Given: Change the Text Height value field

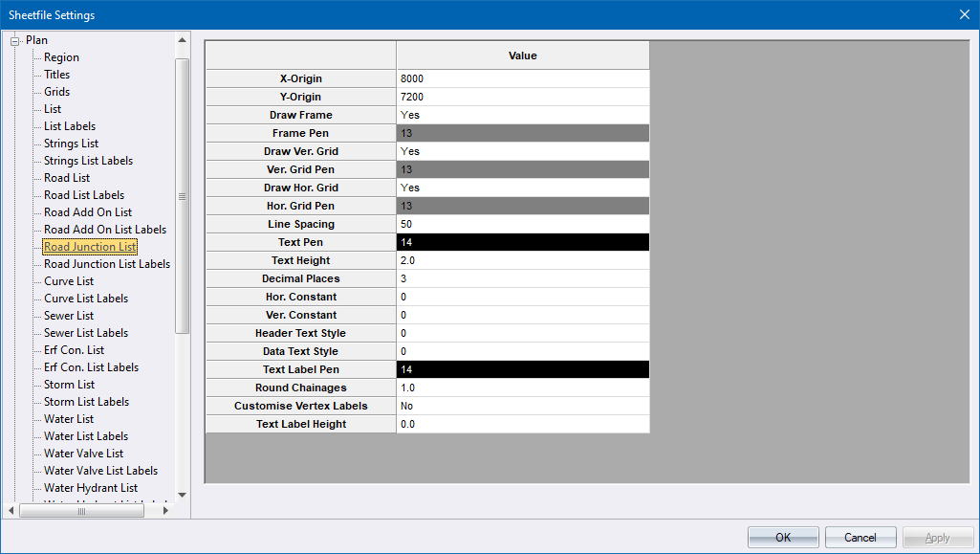Looking at the screenshot, I should point(522,259).
